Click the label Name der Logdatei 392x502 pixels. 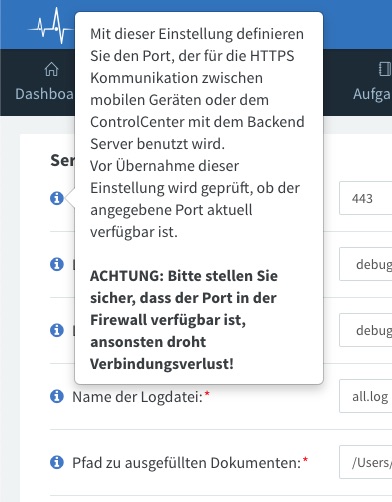tap(138, 397)
